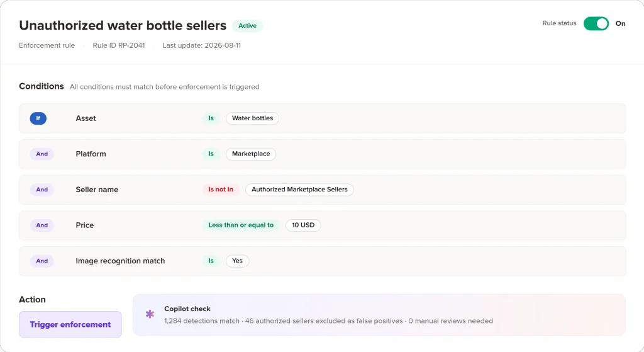Viewport: 644px width, 352px height.
Task: Click the Trigger enforcement button
Action: click(x=70, y=324)
